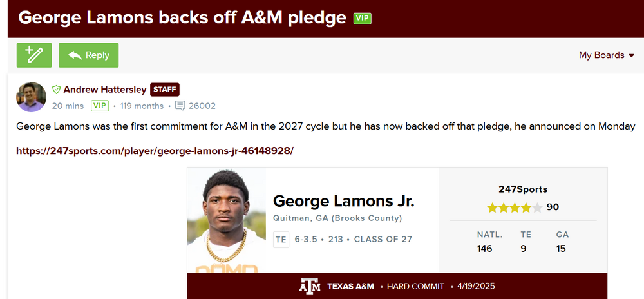The width and height of the screenshot is (644, 299).
Task: Click Andrew Hattersley's avatar photo
Action: pos(31,97)
